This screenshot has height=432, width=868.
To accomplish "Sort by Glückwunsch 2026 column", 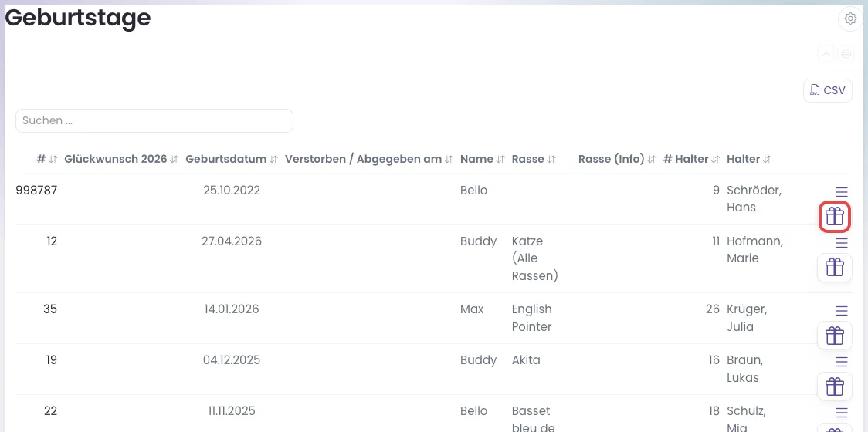I will click(121, 160).
